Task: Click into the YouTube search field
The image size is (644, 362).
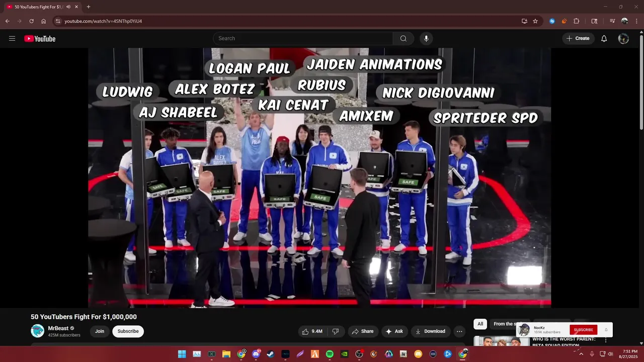Action: (303, 38)
